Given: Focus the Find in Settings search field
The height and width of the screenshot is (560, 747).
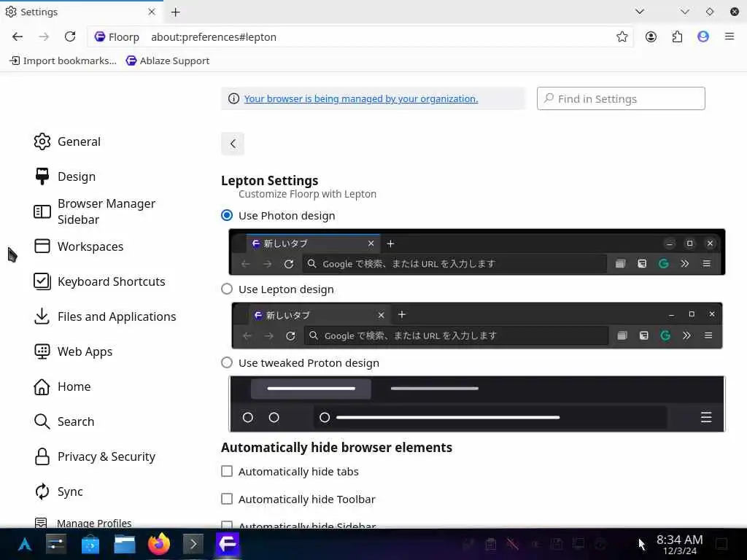Looking at the screenshot, I should (621, 98).
